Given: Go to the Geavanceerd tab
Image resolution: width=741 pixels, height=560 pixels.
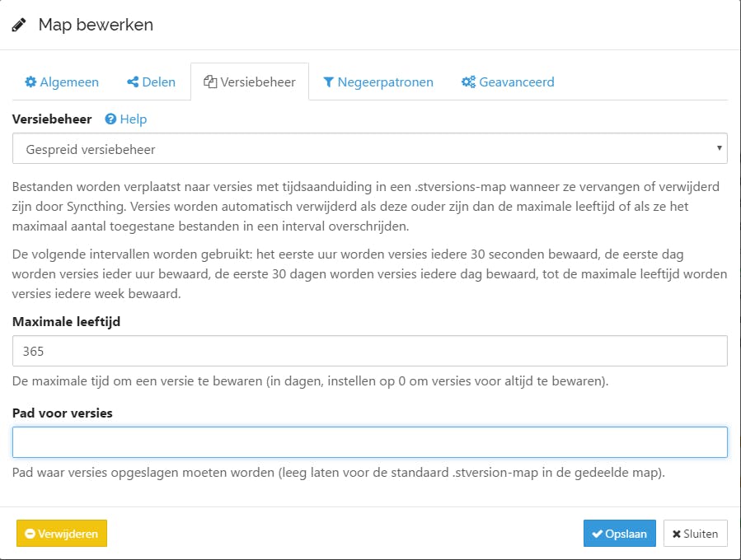Looking at the screenshot, I should coord(508,82).
